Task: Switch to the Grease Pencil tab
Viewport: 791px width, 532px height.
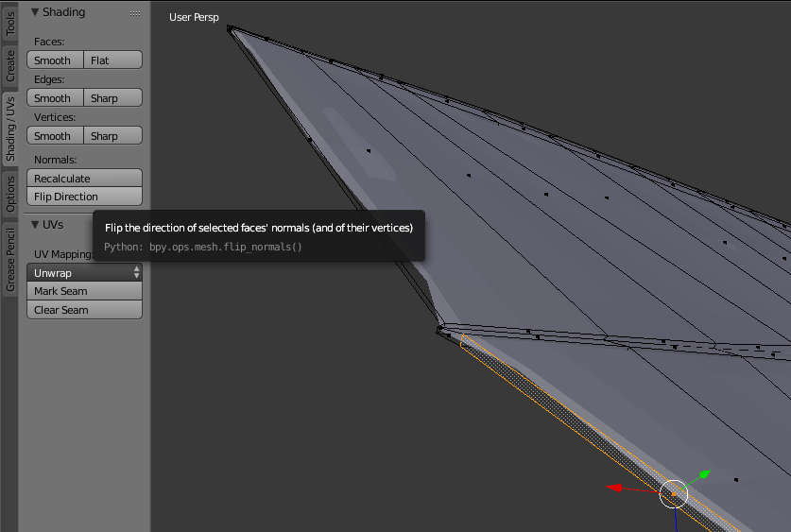Action: (9, 260)
